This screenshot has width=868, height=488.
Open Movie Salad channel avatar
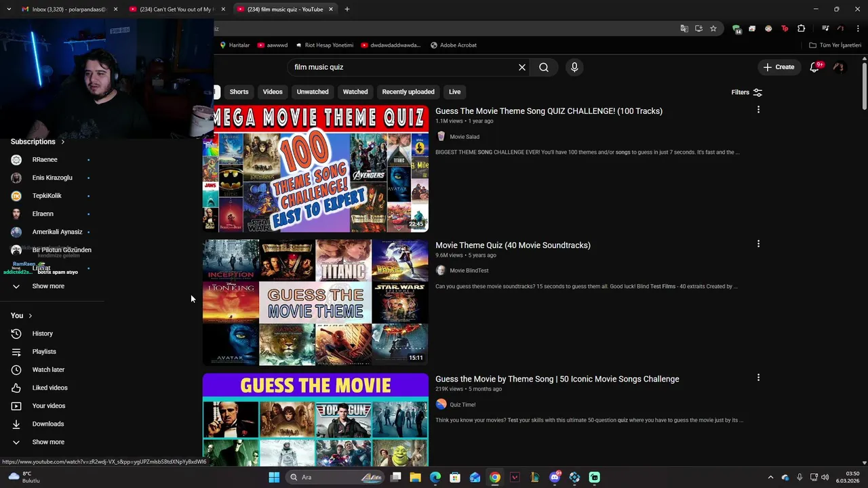tap(441, 136)
